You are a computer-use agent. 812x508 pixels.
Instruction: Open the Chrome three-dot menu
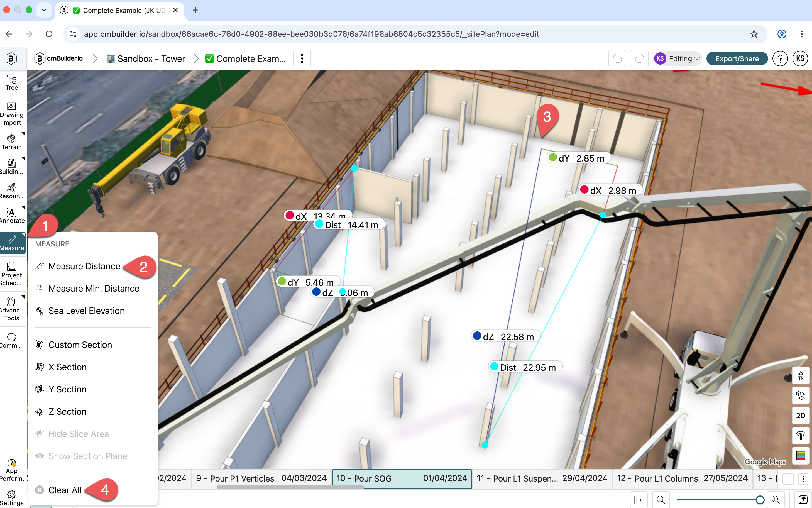[x=802, y=34]
